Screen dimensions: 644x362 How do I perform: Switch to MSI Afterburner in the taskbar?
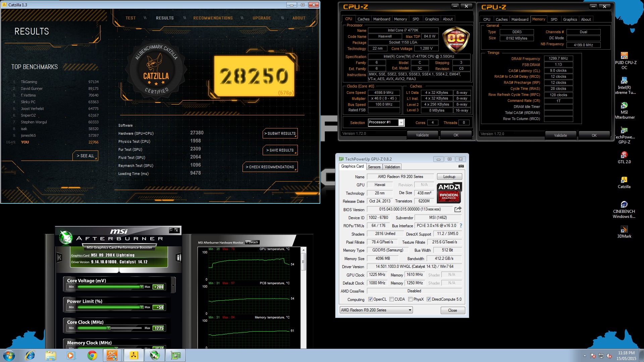pos(154,355)
